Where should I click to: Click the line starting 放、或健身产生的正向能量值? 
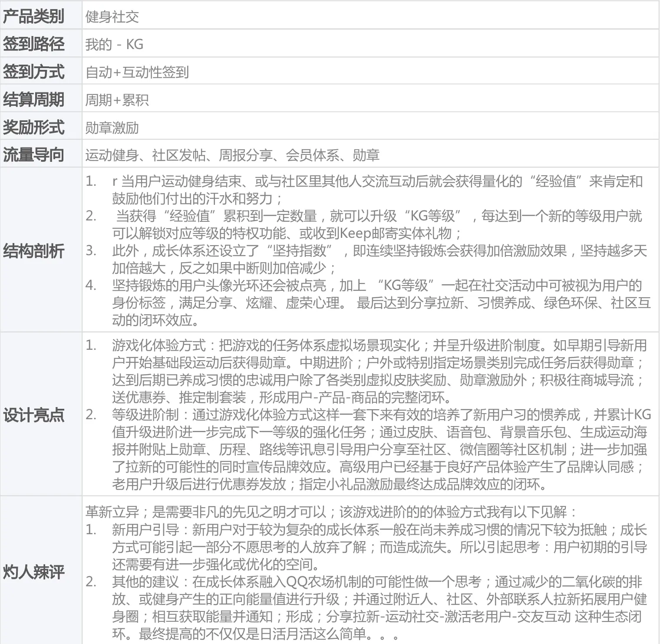[x=379, y=599]
